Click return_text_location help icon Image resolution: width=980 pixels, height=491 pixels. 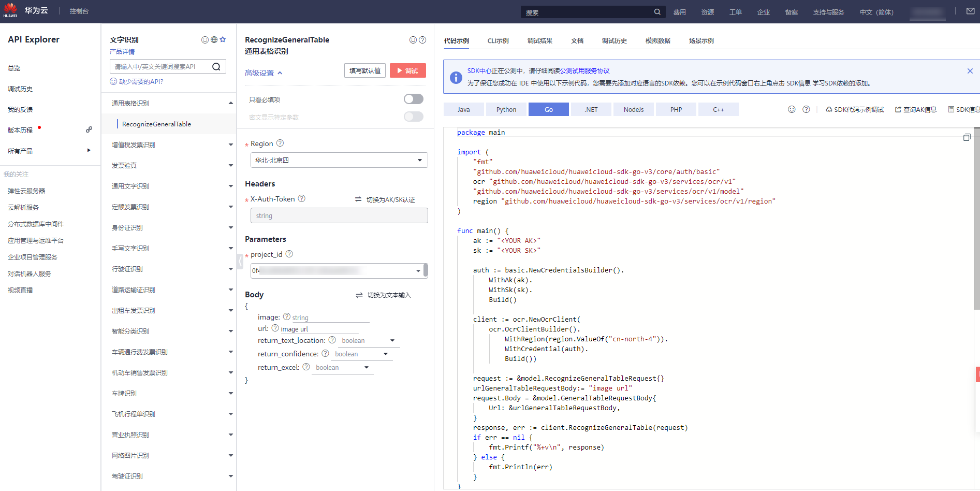click(x=332, y=340)
